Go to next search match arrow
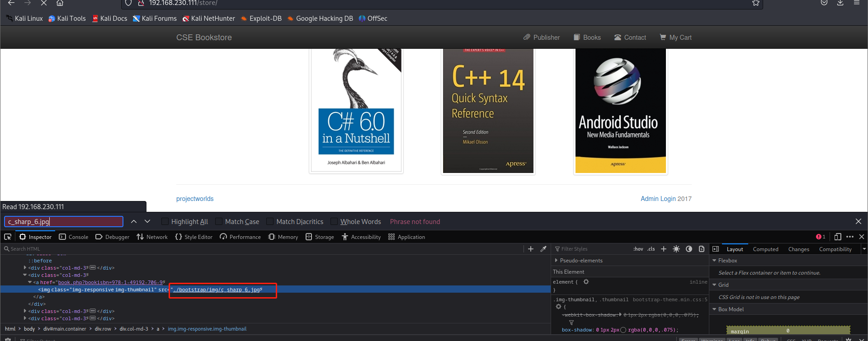 point(147,221)
